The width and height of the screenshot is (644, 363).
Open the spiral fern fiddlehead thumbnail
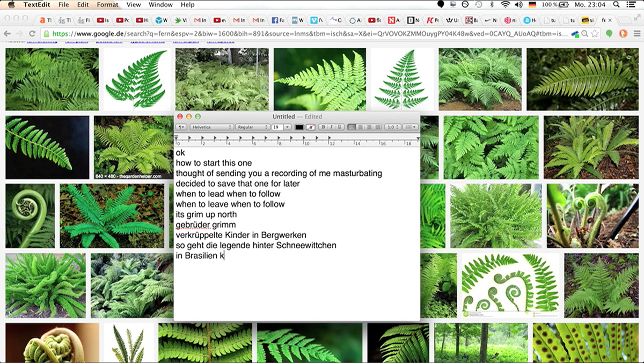click(30, 216)
